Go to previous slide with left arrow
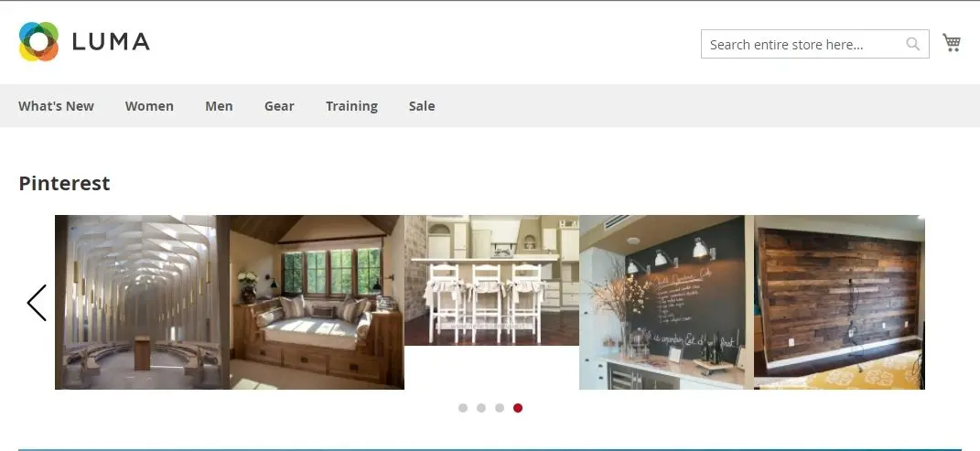Viewport: 980px width, 451px height. click(37, 303)
